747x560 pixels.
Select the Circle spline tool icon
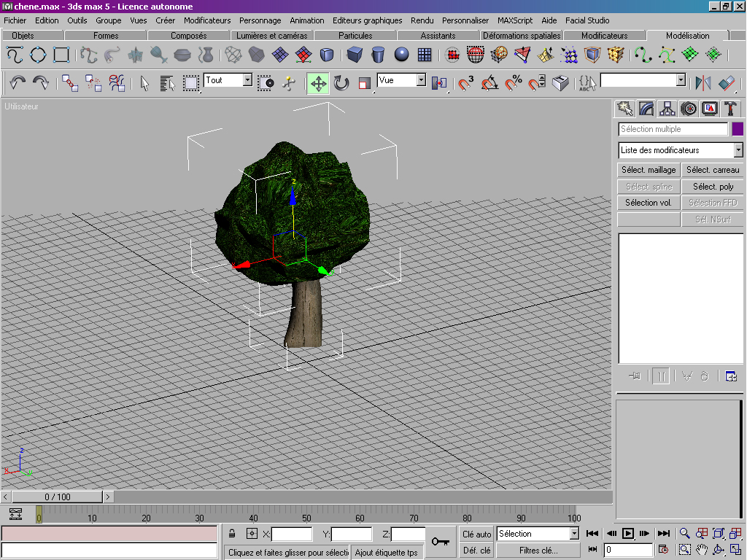[38, 54]
